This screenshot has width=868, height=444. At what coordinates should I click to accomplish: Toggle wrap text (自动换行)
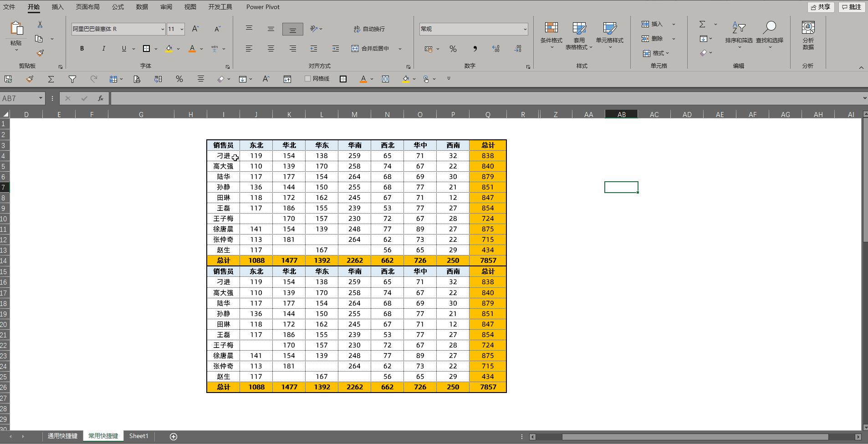pyautogui.click(x=369, y=29)
